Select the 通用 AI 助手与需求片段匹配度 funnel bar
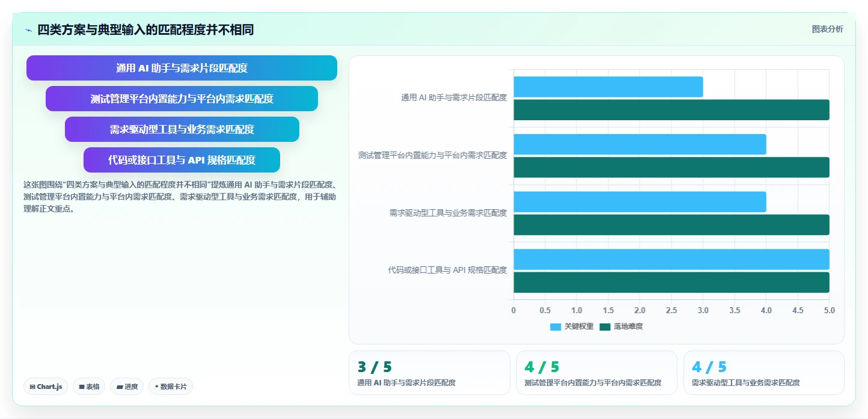868x419 pixels. (182, 68)
